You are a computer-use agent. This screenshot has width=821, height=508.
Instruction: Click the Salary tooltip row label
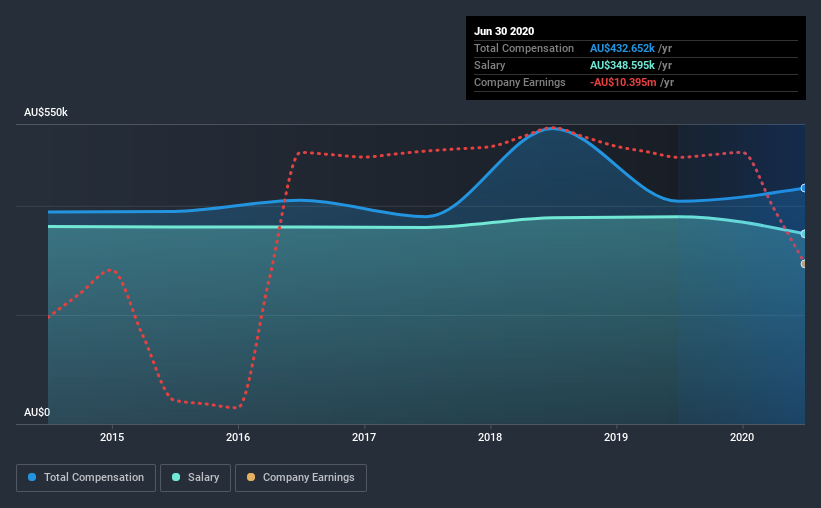coord(490,65)
